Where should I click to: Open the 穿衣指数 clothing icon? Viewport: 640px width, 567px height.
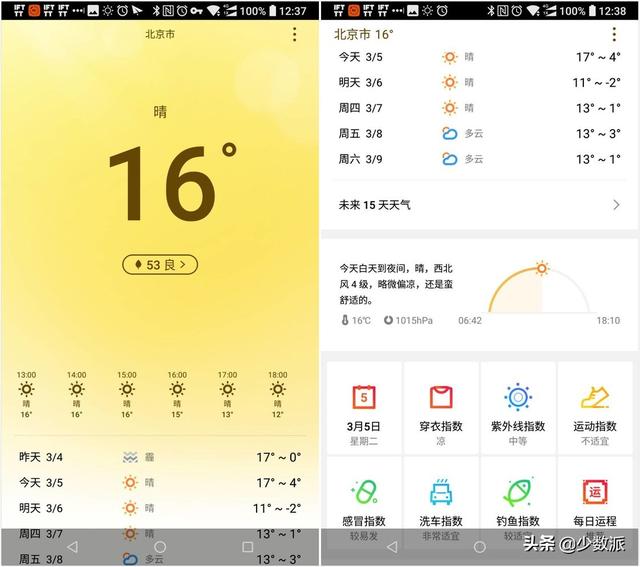tap(441, 397)
